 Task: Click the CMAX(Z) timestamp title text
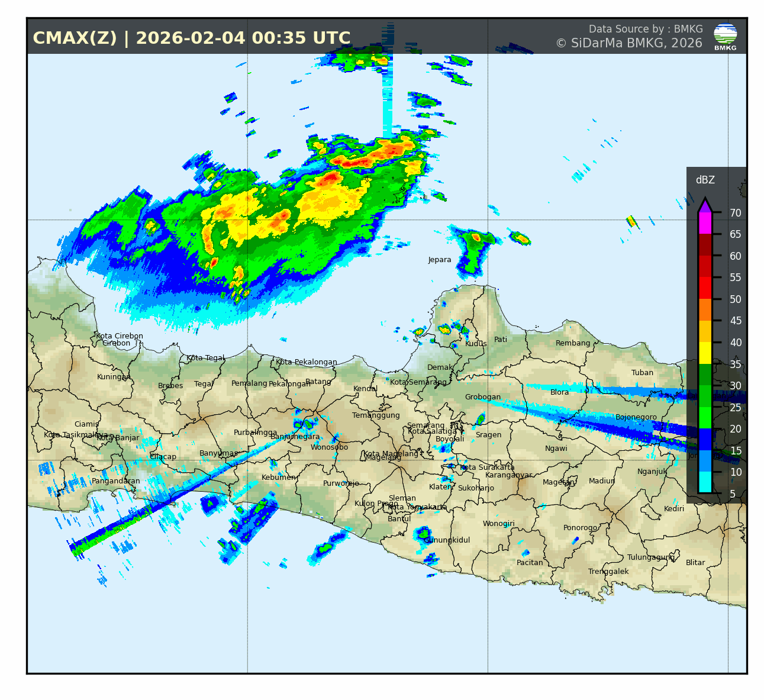coord(192,38)
